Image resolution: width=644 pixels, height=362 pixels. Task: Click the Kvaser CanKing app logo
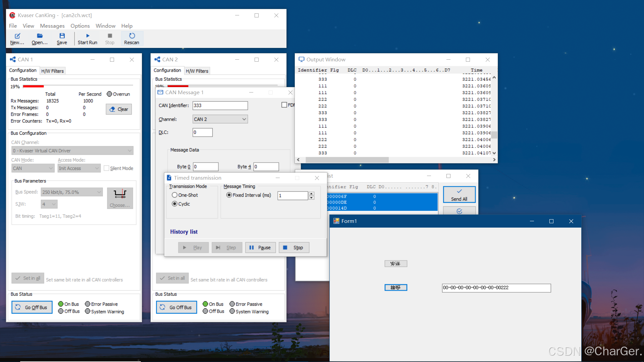pyautogui.click(x=12, y=15)
